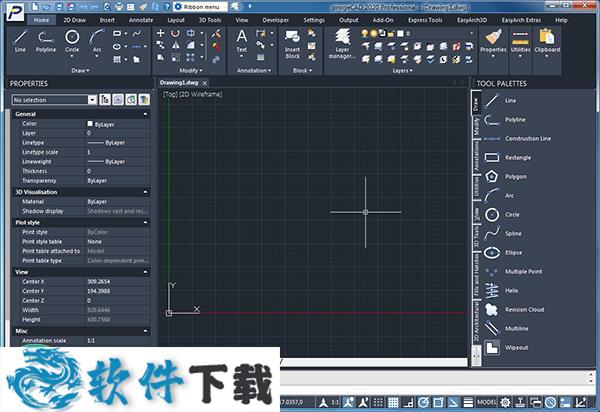The image size is (600, 412).
Task: Choose the ribbon Ellipse draw icon
Action: pyautogui.click(x=117, y=47)
